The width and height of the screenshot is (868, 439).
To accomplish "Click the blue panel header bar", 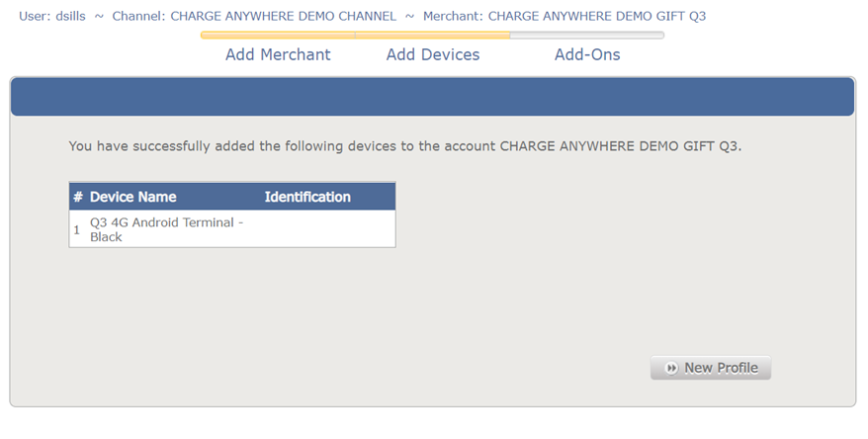I will 432,97.
